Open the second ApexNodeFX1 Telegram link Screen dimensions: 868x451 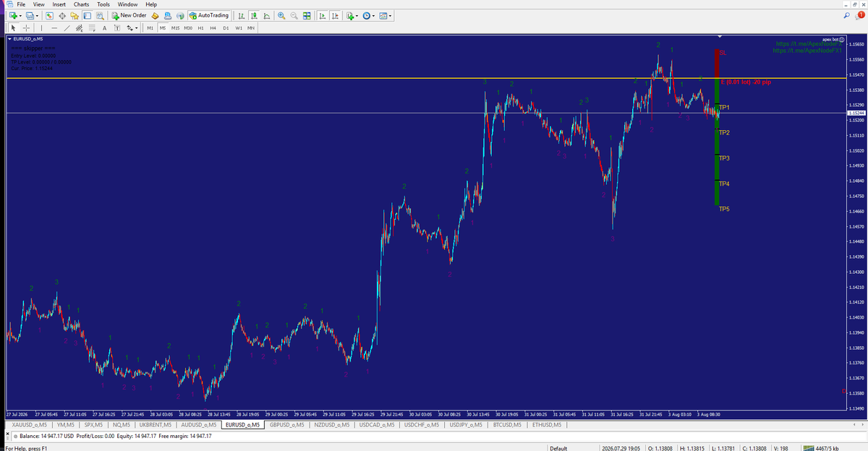(x=808, y=51)
